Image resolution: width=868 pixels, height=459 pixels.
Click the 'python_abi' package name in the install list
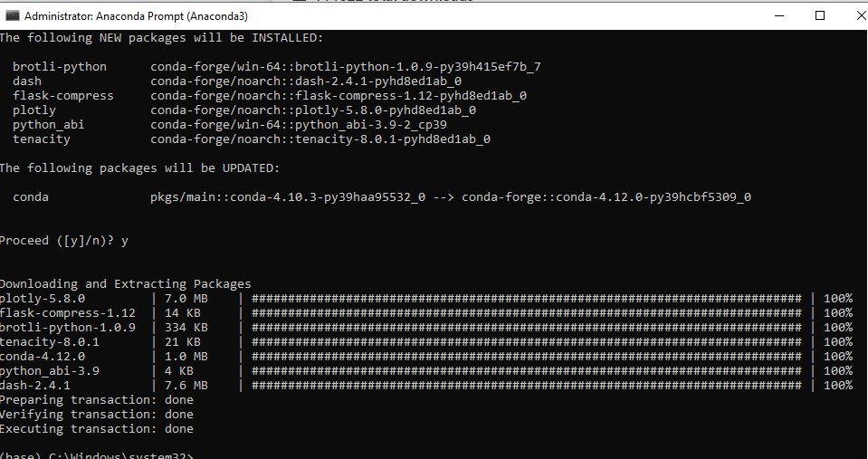pos(49,125)
